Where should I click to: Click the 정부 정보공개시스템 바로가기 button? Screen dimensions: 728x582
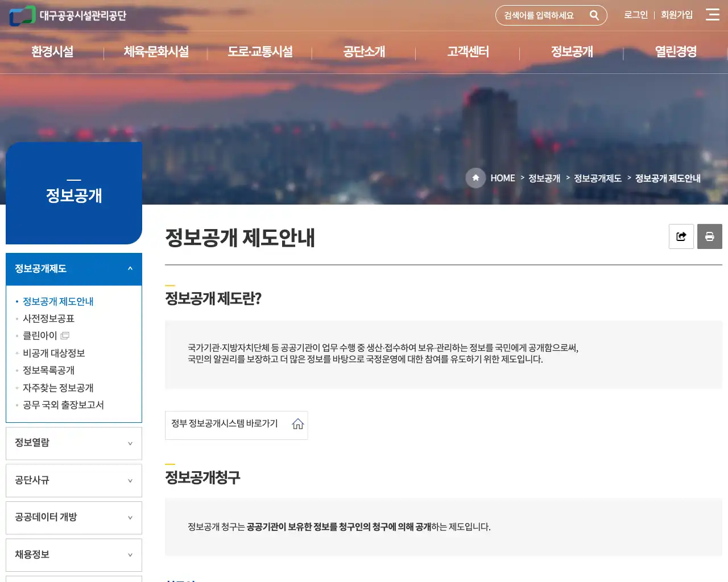pyautogui.click(x=236, y=425)
